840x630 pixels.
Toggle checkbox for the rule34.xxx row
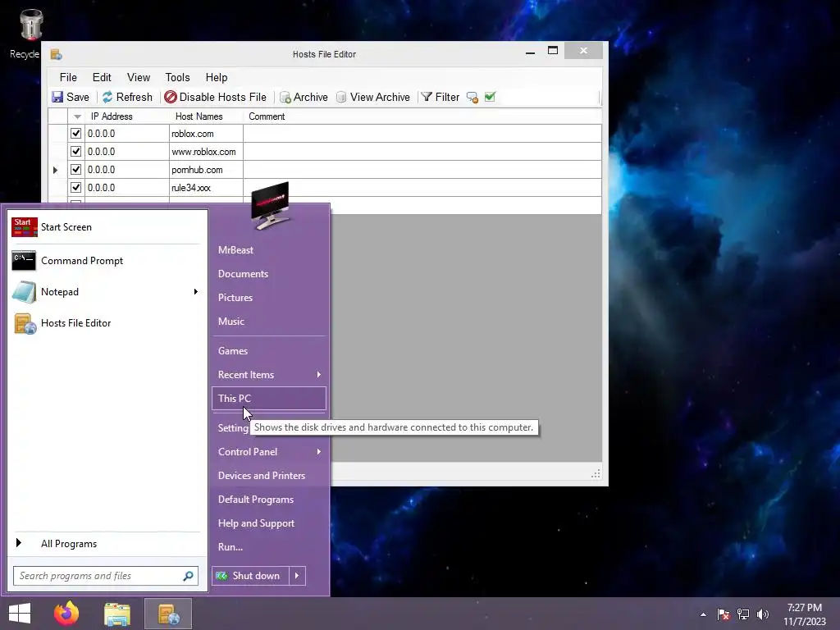click(x=75, y=188)
